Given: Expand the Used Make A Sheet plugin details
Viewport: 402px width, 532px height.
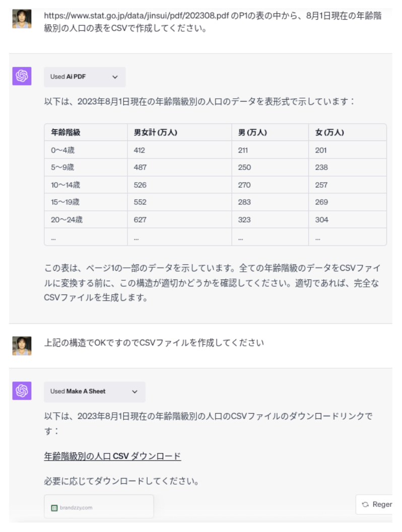Looking at the screenshot, I should (x=94, y=392).
